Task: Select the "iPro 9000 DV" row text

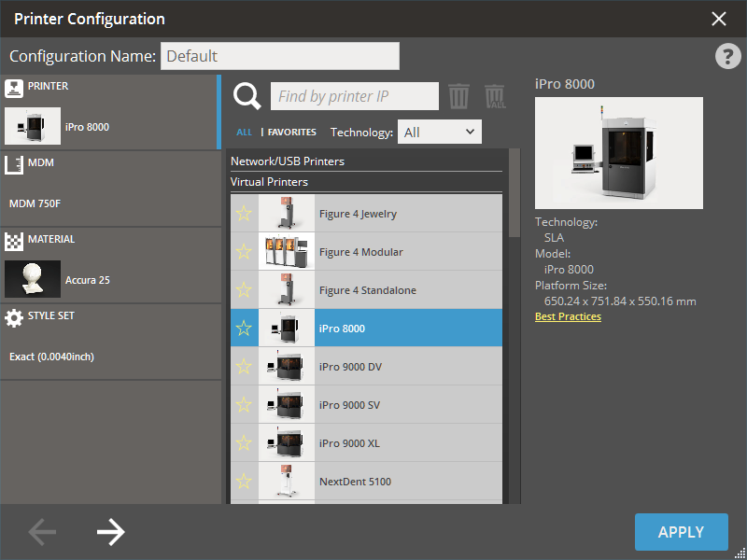Action: click(351, 367)
